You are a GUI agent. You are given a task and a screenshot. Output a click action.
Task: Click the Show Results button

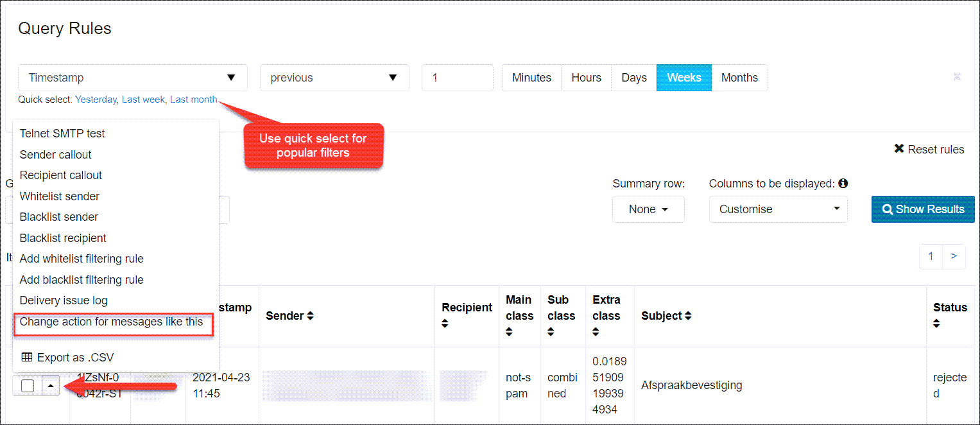click(922, 209)
